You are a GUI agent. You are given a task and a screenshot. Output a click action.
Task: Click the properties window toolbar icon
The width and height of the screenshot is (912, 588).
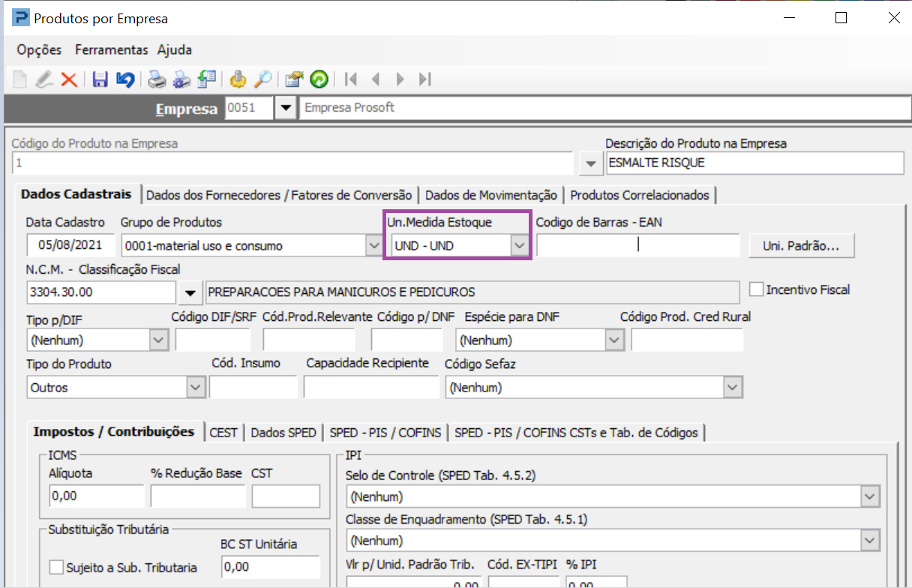294,79
